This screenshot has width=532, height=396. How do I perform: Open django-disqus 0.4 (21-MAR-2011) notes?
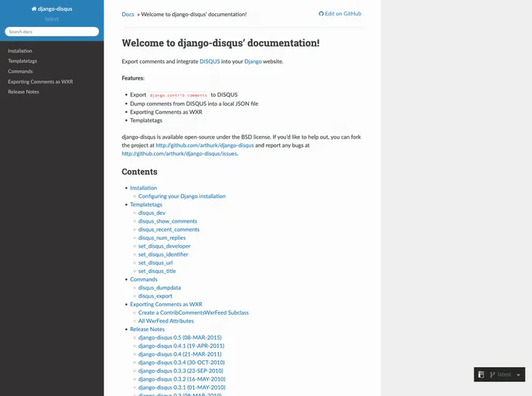coord(180,354)
